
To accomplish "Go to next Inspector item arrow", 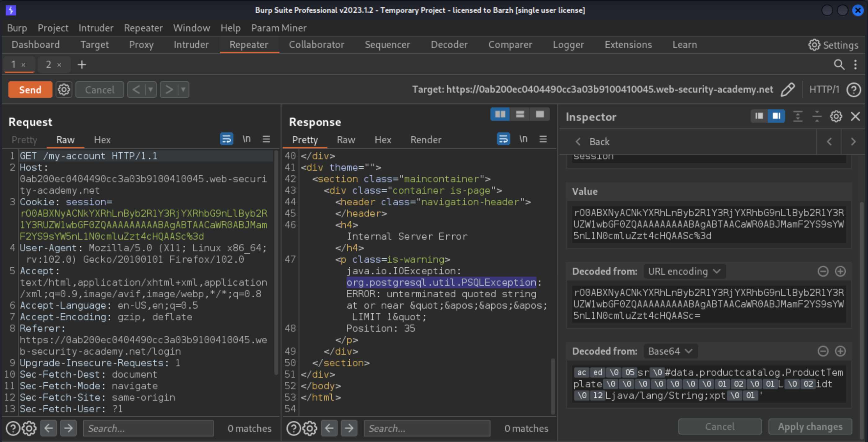I will (x=853, y=142).
